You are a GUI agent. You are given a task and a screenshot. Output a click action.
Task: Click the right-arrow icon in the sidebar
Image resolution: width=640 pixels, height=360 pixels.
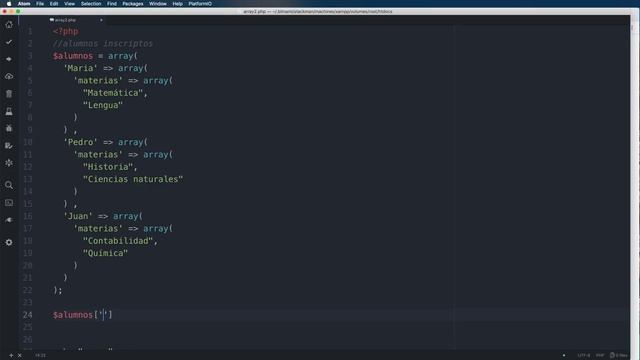pos(9,59)
